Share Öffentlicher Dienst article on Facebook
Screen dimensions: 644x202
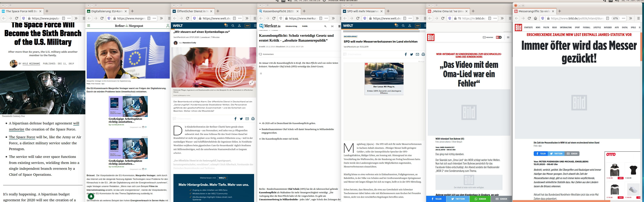coord(235,119)
